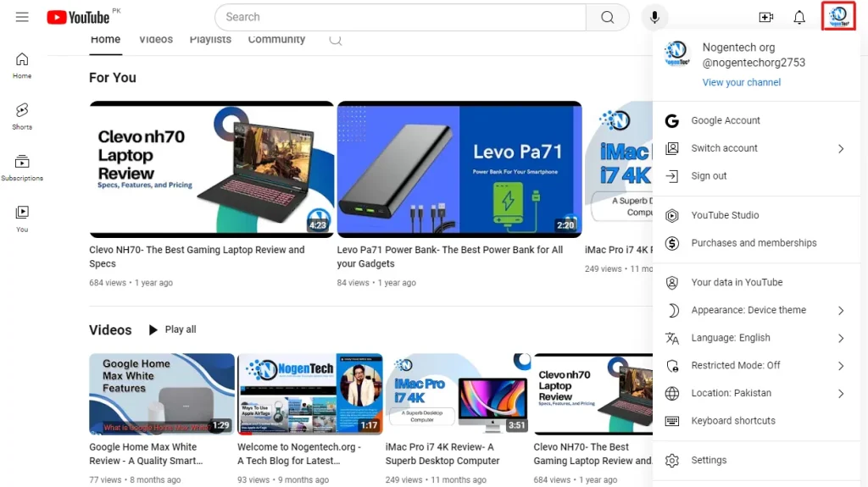This screenshot has height=487, width=868.
Task: Click the account avatar in header
Action: 838,16
